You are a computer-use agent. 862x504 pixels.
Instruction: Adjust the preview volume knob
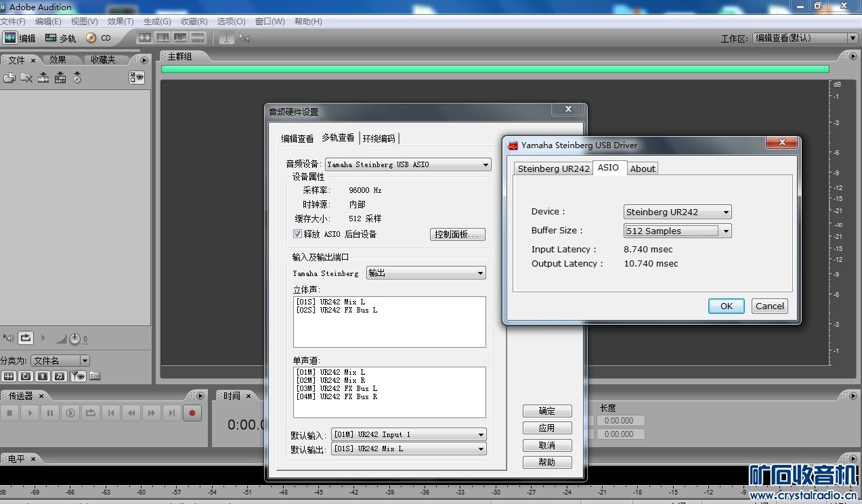pos(74,339)
